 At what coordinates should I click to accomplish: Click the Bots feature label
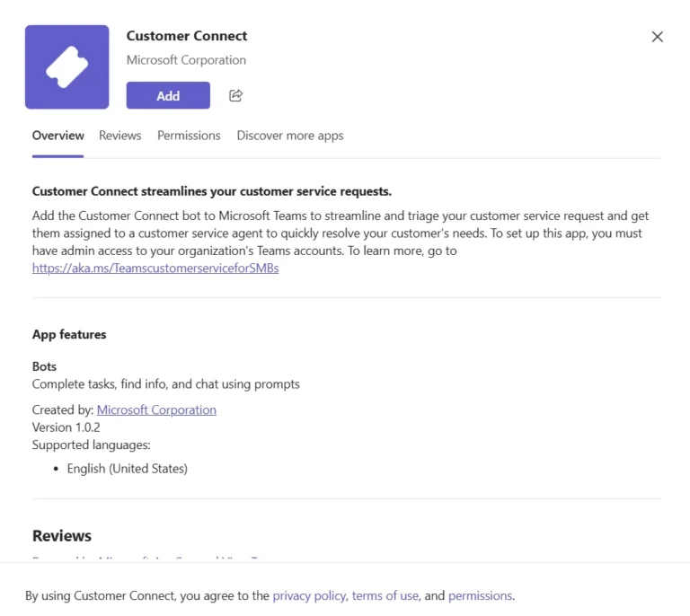click(x=44, y=367)
